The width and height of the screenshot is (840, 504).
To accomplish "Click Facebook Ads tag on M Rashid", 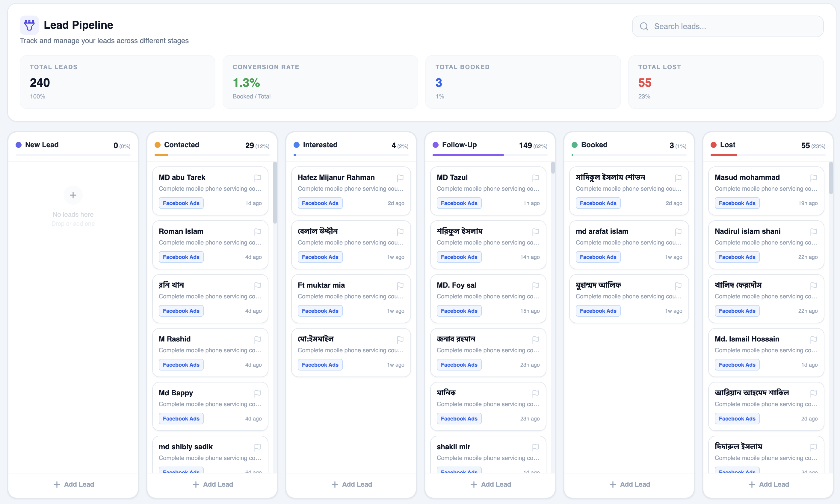I will click(x=181, y=365).
